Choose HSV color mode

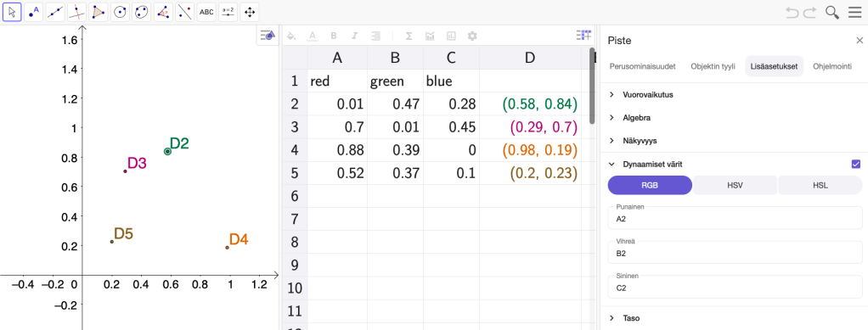point(736,185)
